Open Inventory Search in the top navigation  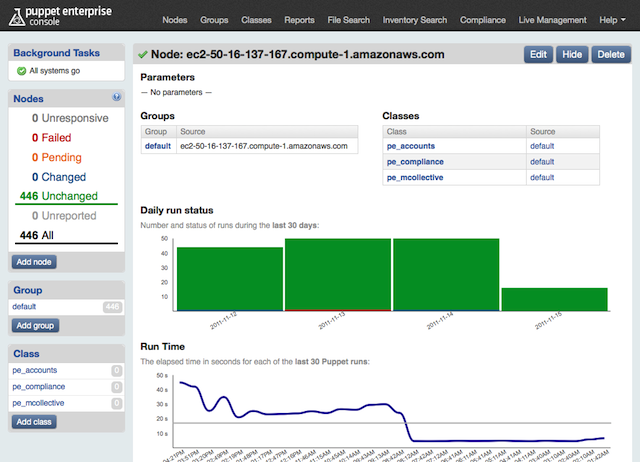pyautogui.click(x=414, y=20)
